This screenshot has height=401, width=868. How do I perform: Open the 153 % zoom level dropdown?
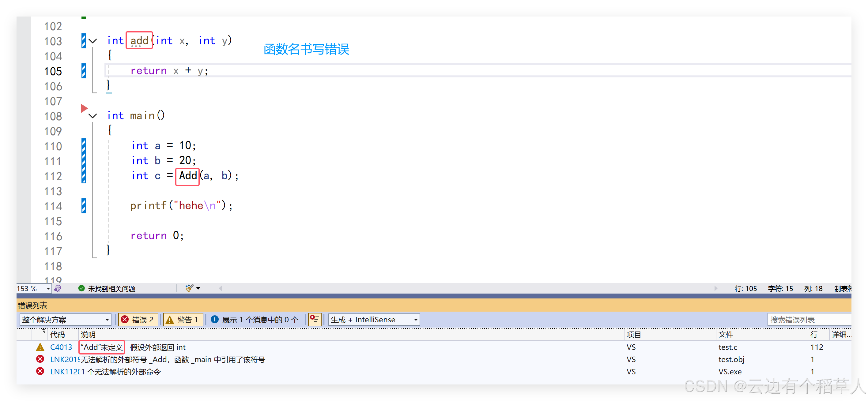coord(48,289)
